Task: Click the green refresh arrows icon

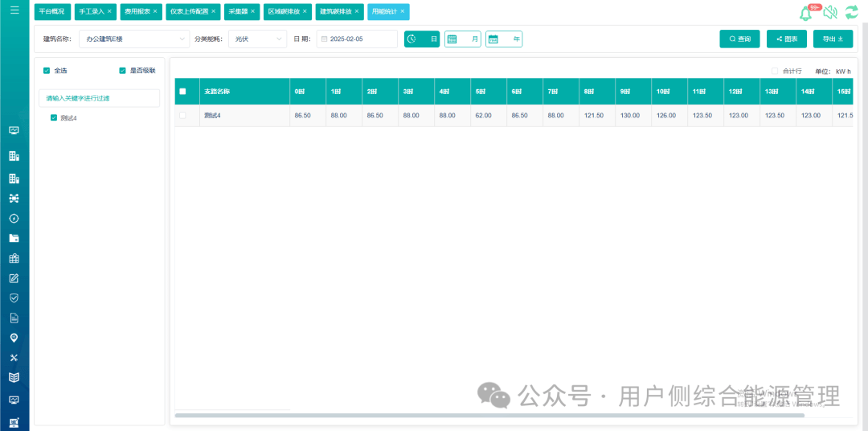Action: coord(851,14)
